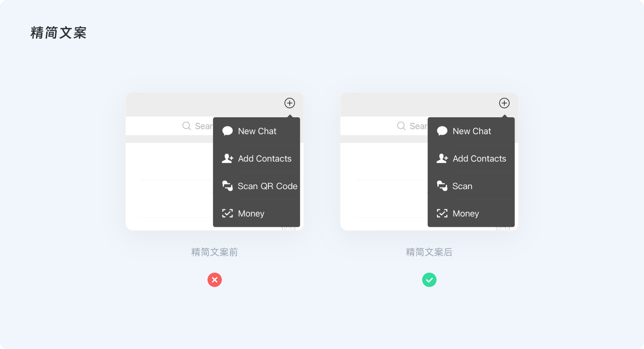Click Money icon in left menu

(227, 213)
